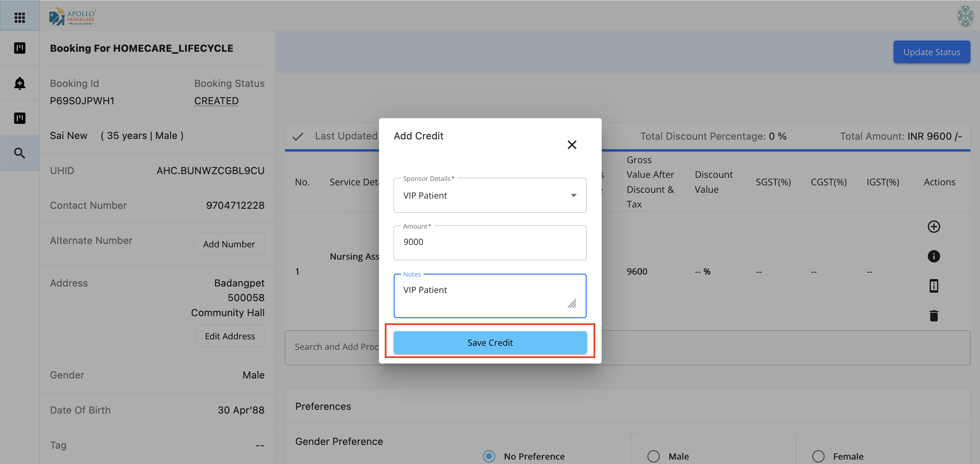Screen dimensions: 980x464
Task: Click the notification bell icon in sidebar
Action: coord(19,83)
